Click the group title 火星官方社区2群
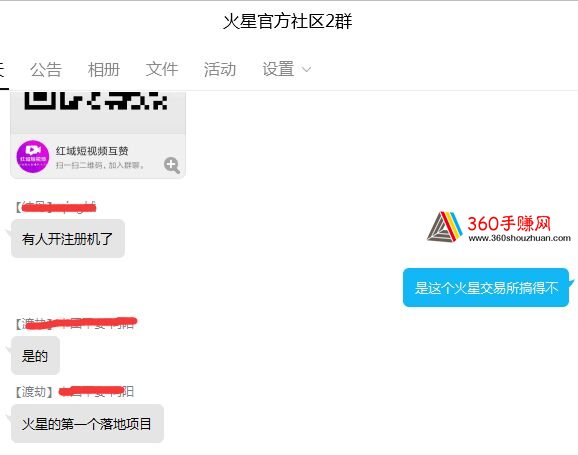Image resolution: width=578 pixels, height=455 pixels. 288,21
